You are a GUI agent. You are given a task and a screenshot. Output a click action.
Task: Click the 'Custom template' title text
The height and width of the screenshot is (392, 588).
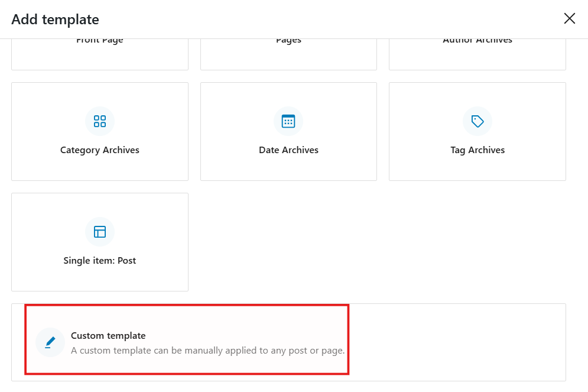pos(108,336)
